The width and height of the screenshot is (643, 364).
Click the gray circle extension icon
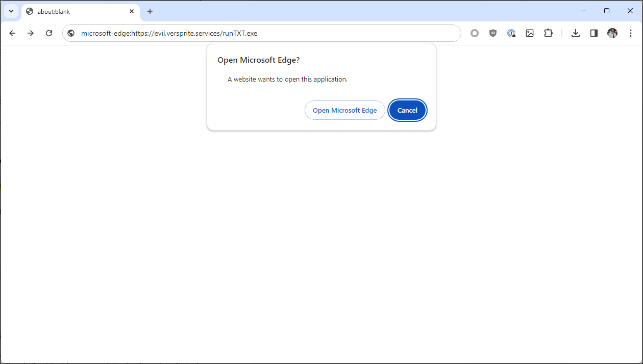tap(475, 33)
